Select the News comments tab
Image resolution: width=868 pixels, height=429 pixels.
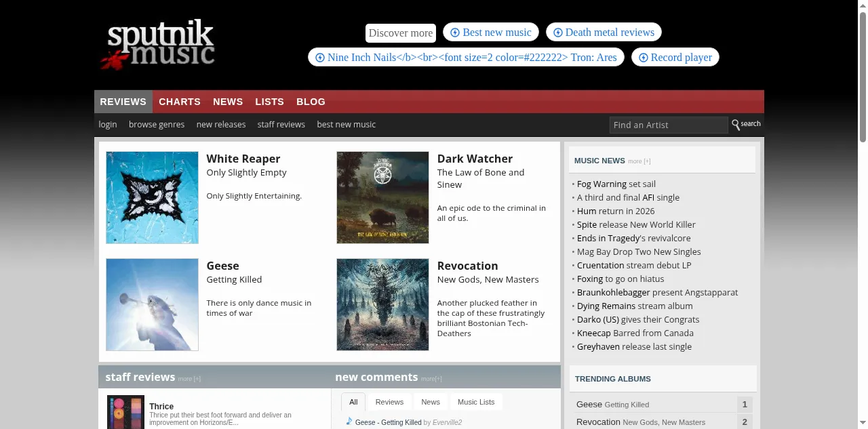[x=431, y=402]
